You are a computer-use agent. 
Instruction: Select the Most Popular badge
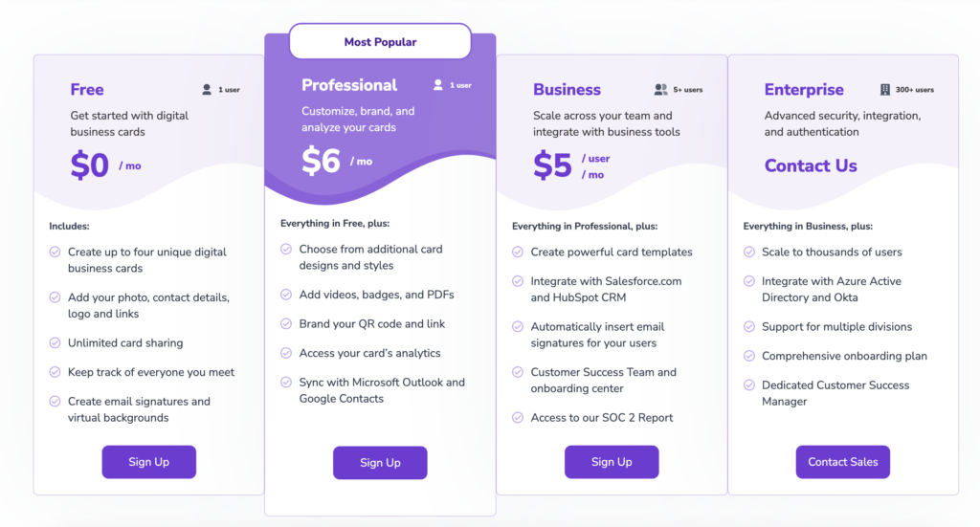380,42
